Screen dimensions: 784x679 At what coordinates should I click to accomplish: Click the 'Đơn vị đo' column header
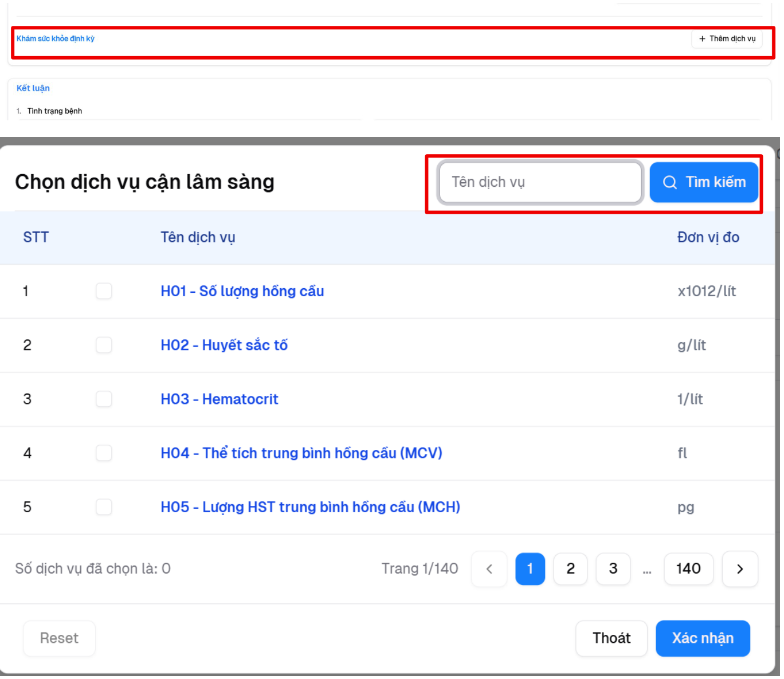click(x=708, y=237)
